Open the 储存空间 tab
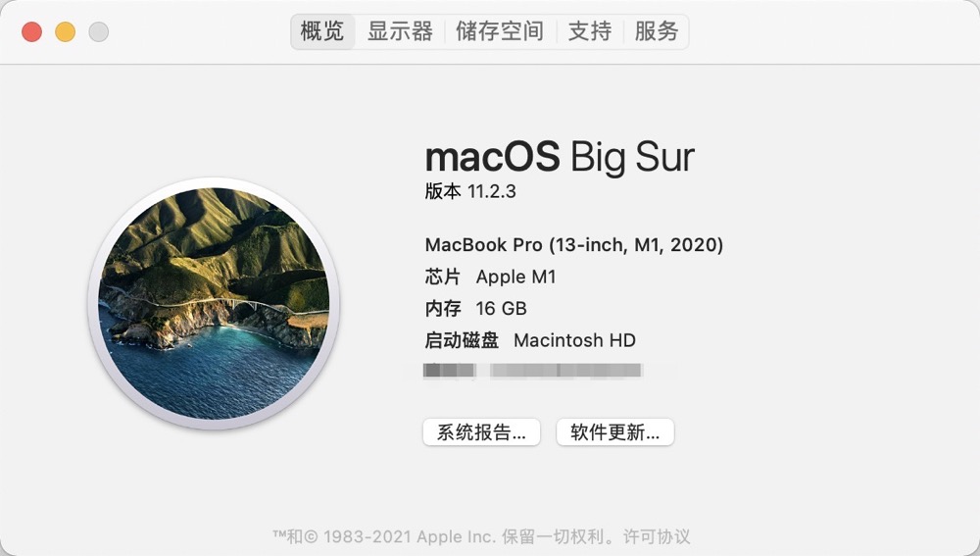This screenshot has width=980, height=556. click(x=500, y=31)
